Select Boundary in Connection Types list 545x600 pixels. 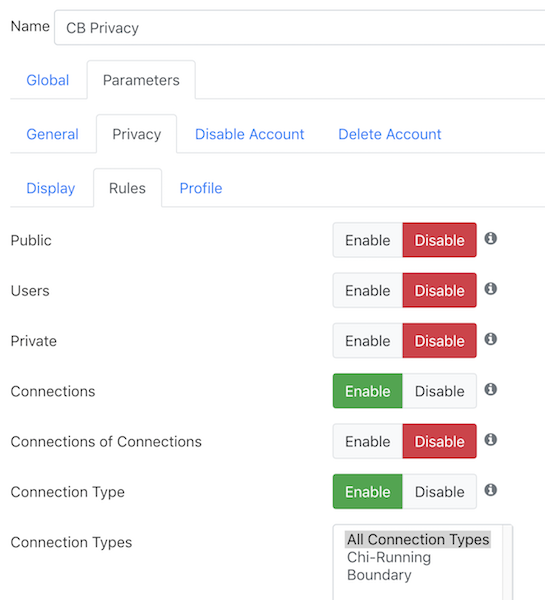379,575
